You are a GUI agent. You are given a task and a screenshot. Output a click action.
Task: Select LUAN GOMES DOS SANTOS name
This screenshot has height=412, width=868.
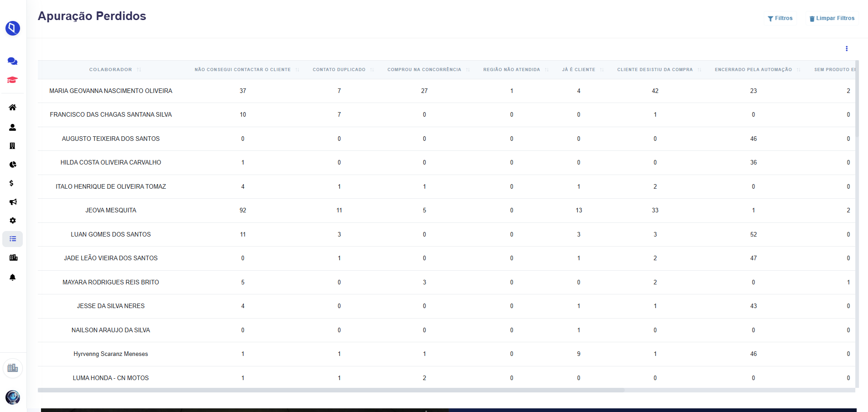[x=111, y=235]
